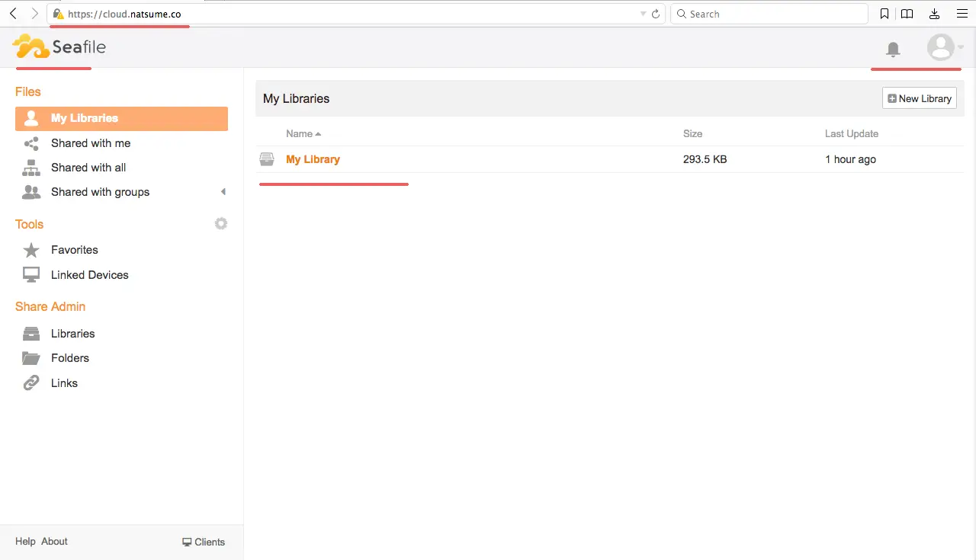Go to Linked Devices
This screenshot has height=560, width=976.
click(90, 275)
